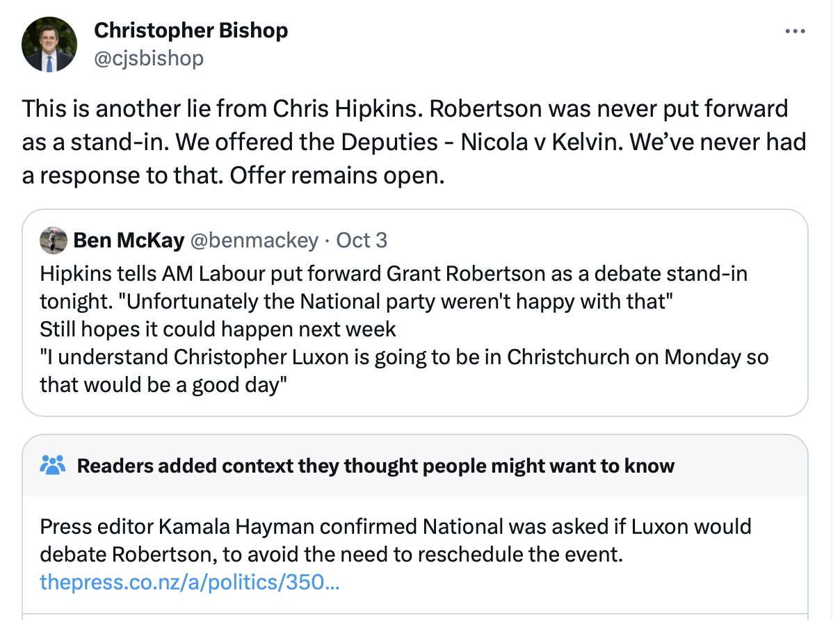
Task: Open thepress.co.nz article link
Action: coord(189,581)
